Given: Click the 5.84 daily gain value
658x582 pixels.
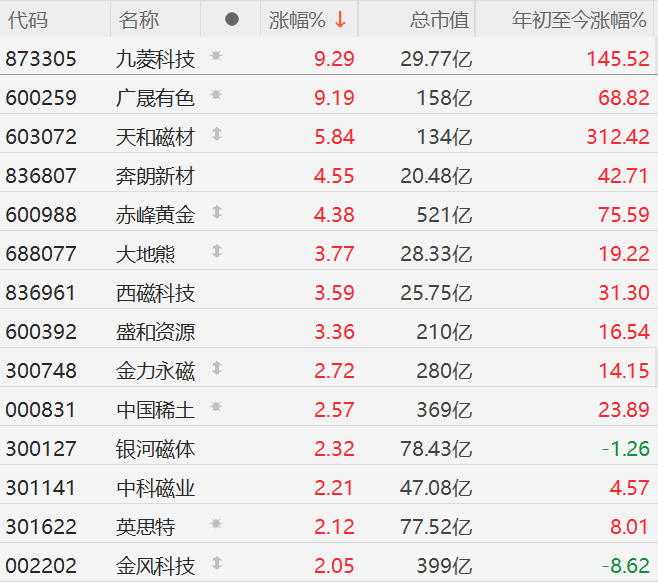Looking at the screenshot, I should [x=334, y=137].
